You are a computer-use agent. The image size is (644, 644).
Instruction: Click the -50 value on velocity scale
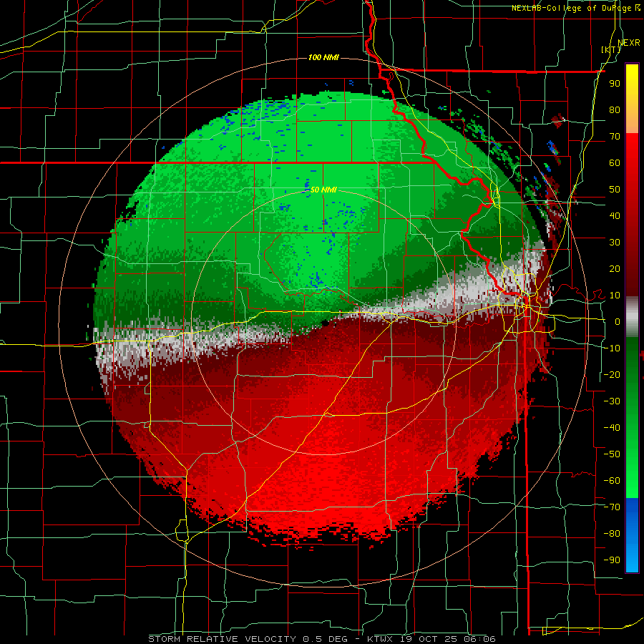(612, 454)
